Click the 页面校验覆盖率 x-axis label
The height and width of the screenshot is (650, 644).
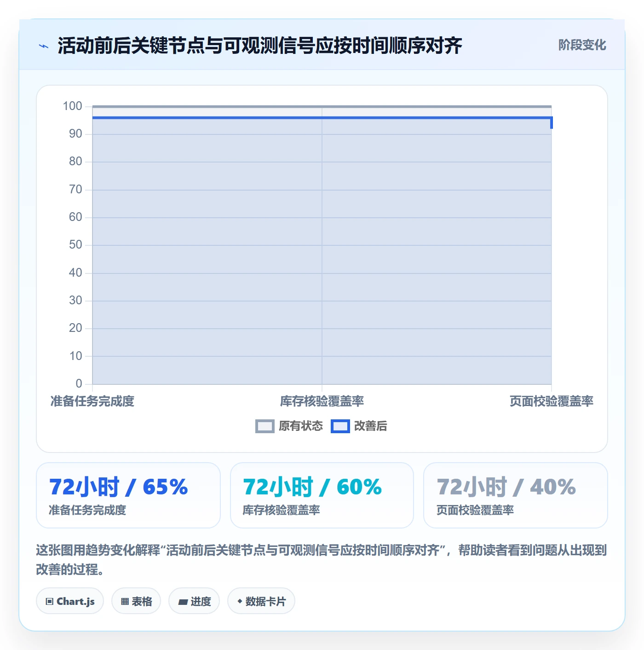[x=551, y=401]
